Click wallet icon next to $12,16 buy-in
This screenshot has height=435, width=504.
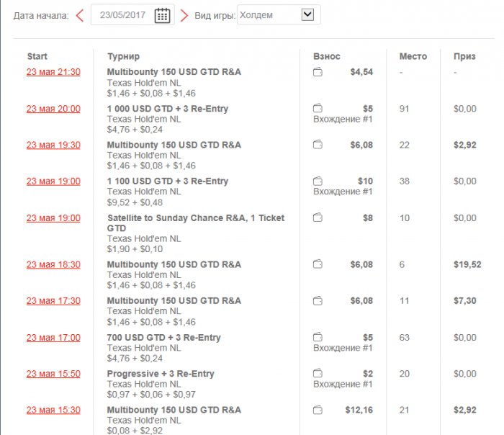(318, 410)
